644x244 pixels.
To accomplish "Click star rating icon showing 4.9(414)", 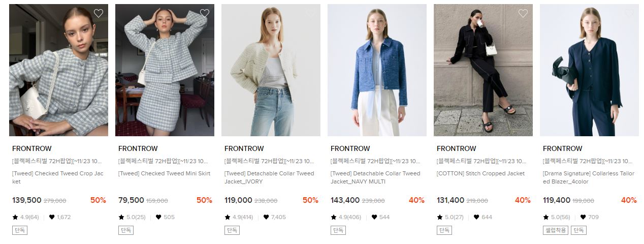I will coord(228,217).
